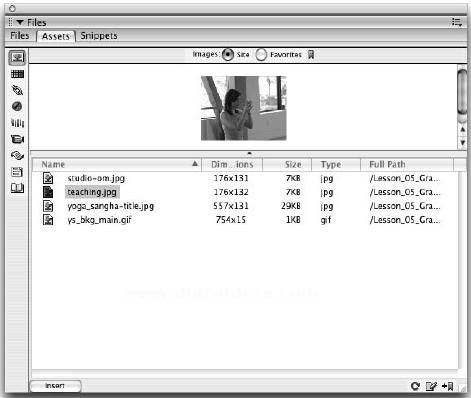Show the Movies assets category
The image size is (471, 398).
17,139
